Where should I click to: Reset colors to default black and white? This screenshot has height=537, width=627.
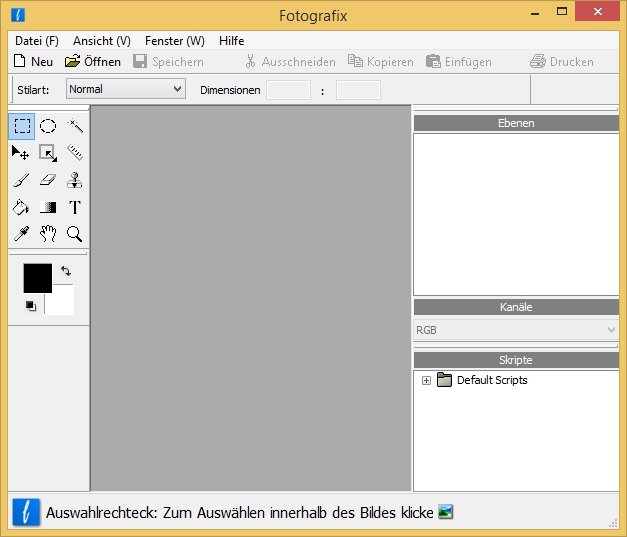[x=30, y=306]
